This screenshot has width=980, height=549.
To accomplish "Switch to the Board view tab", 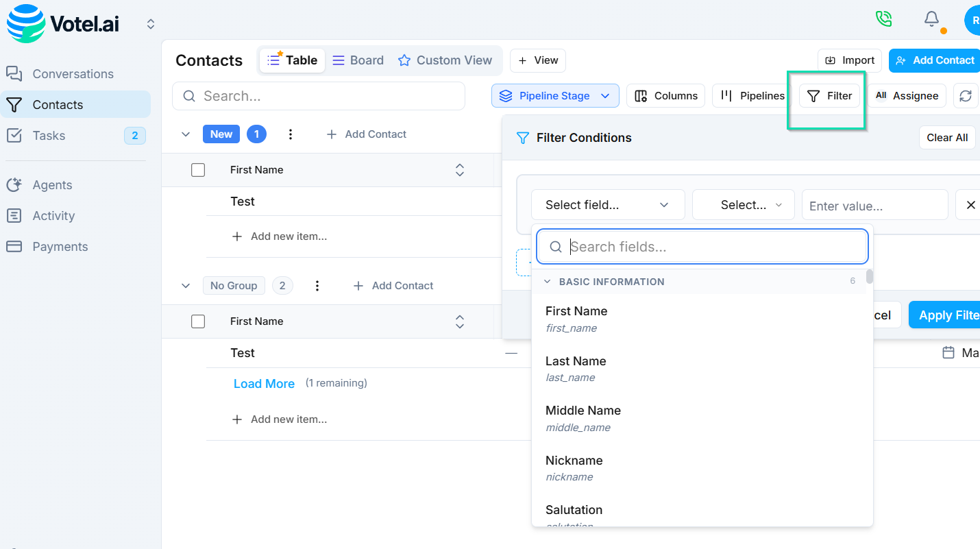I will click(x=357, y=60).
